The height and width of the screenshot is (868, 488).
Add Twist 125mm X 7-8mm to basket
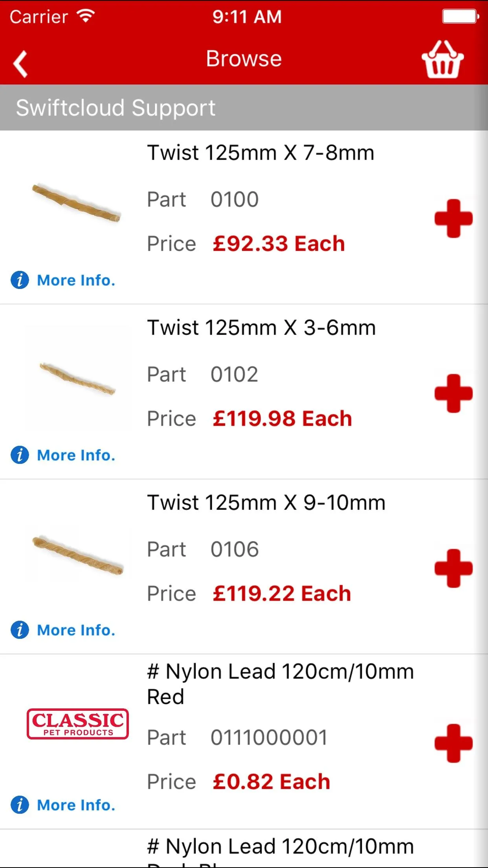coord(453,219)
